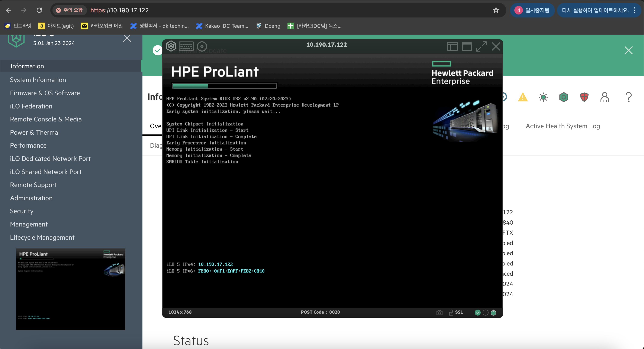Image resolution: width=644 pixels, height=349 pixels.
Task: Click the green health status check indicator
Action: click(x=477, y=313)
